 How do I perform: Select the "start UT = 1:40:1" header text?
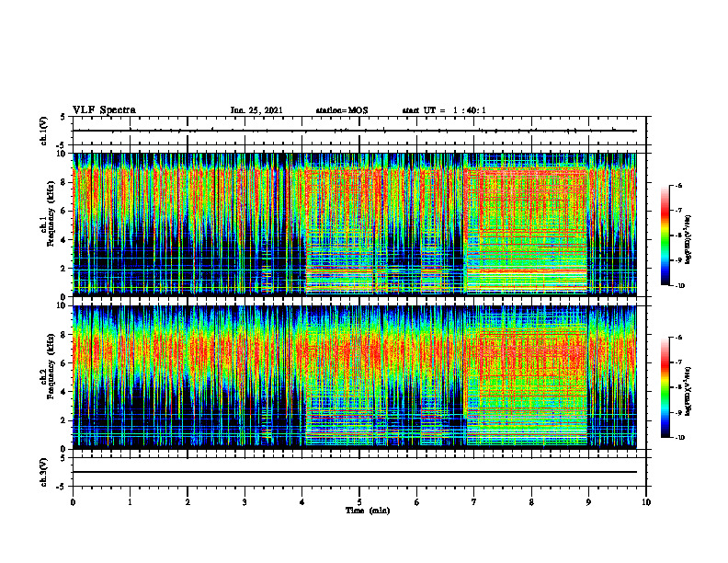click(x=444, y=110)
